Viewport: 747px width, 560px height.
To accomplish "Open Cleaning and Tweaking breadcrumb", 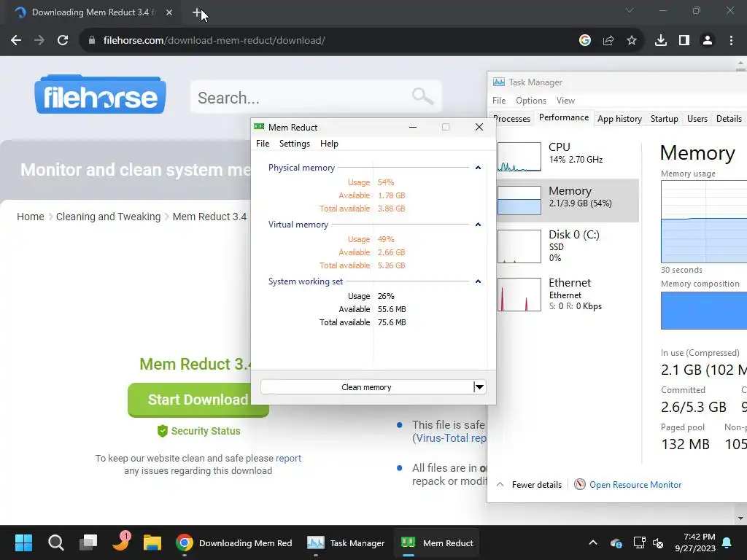I will (108, 217).
